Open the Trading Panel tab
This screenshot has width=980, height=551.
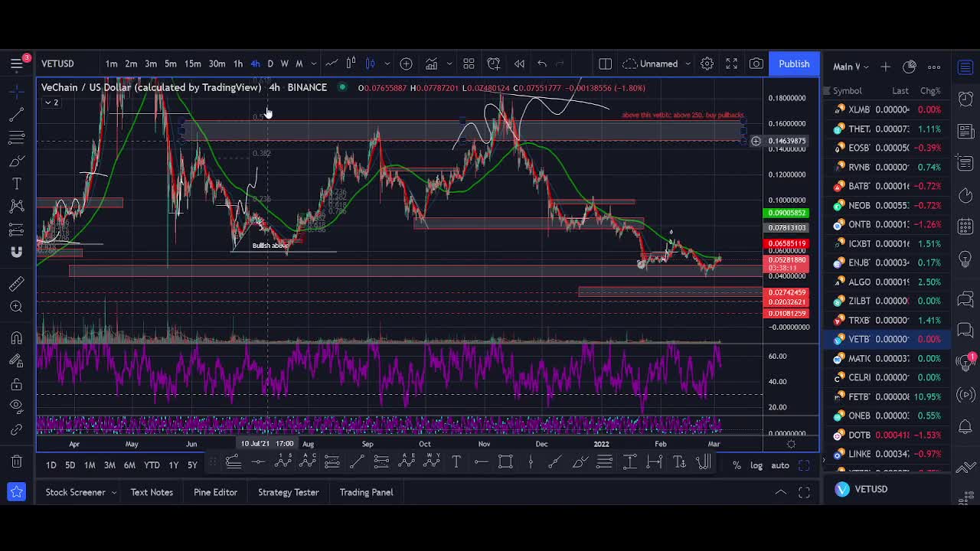[366, 492]
